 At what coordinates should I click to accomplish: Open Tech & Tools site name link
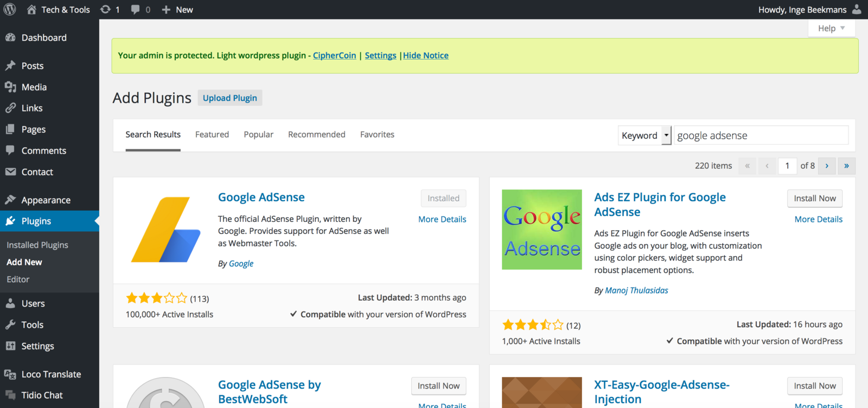[66, 10]
